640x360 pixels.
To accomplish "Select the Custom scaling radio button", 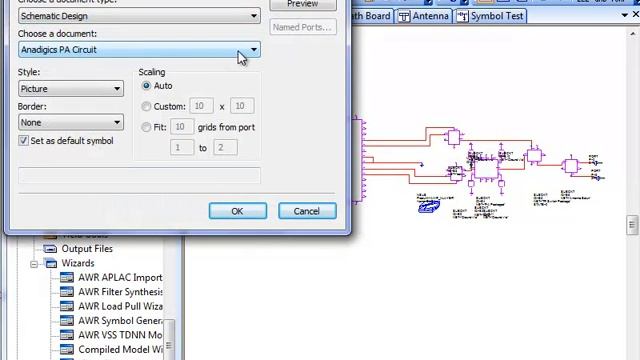I will click(146, 107).
